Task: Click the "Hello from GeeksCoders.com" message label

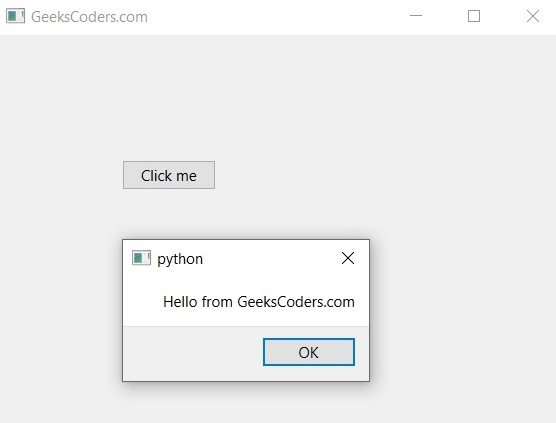Action: (259, 302)
